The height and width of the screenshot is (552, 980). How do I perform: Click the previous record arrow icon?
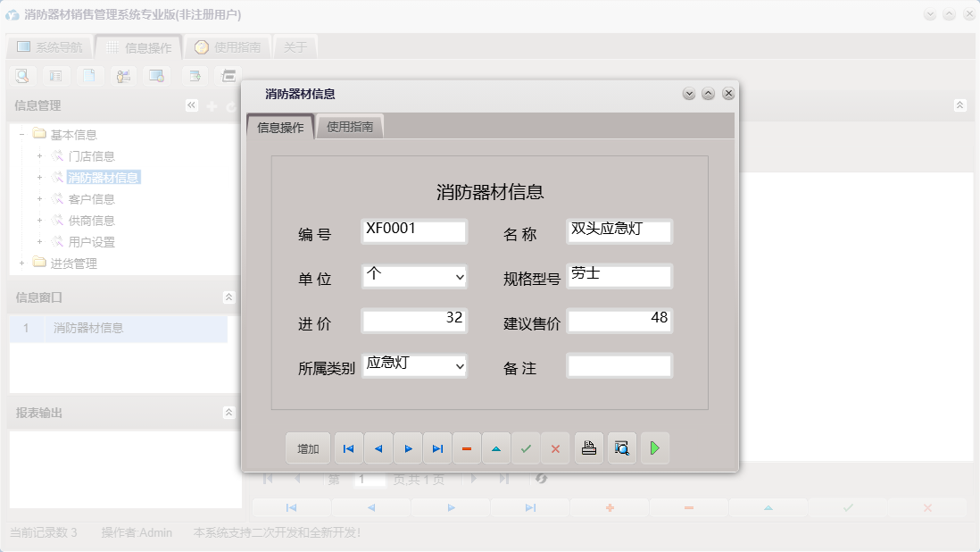point(378,447)
